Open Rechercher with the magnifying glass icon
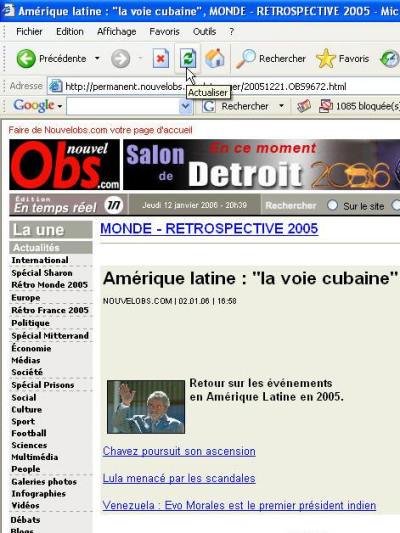 tap(245, 58)
